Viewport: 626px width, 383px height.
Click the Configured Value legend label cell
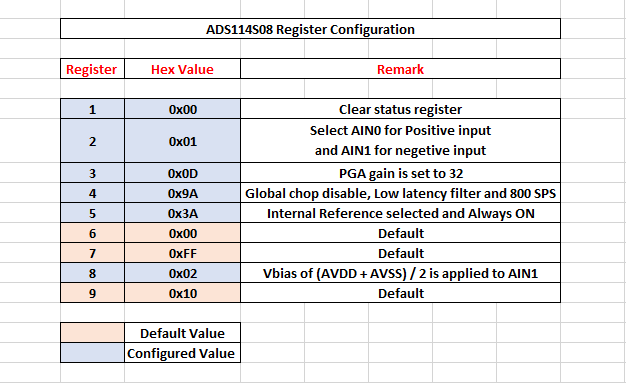coord(182,352)
